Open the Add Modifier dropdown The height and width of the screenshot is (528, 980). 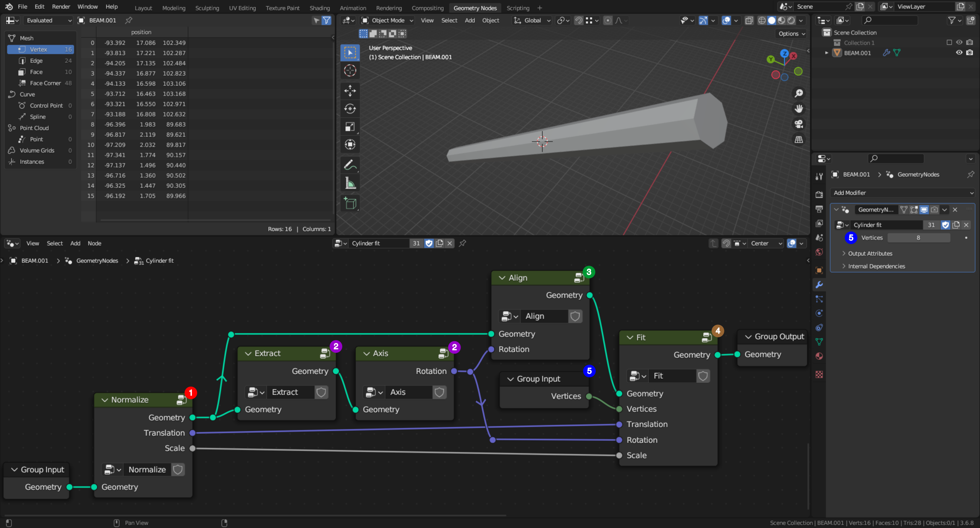pyautogui.click(x=902, y=193)
